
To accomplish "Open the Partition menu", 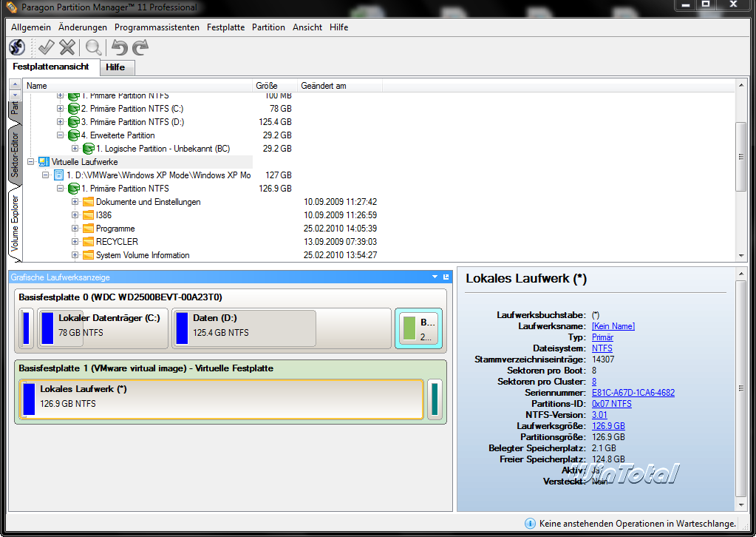I will (268, 27).
